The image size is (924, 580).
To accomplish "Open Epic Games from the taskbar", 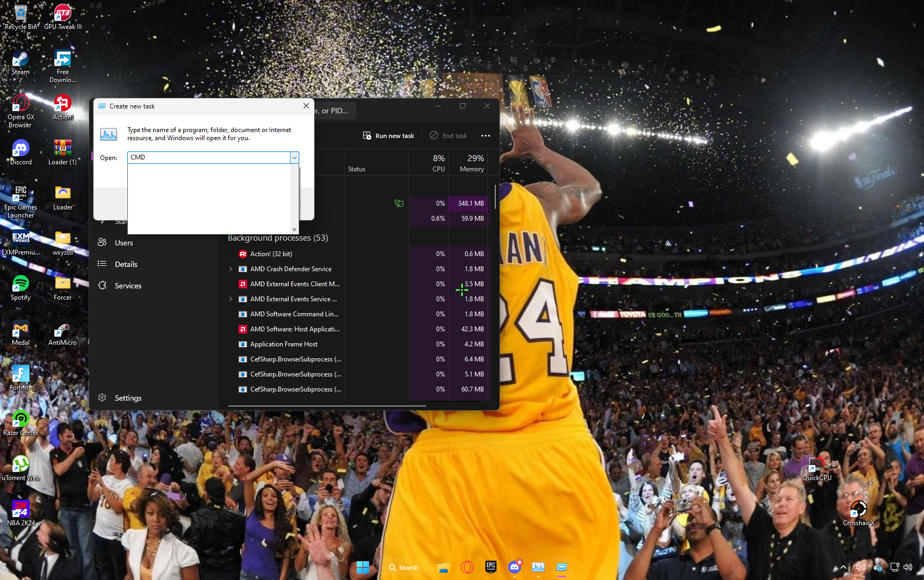I will [490, 567].
